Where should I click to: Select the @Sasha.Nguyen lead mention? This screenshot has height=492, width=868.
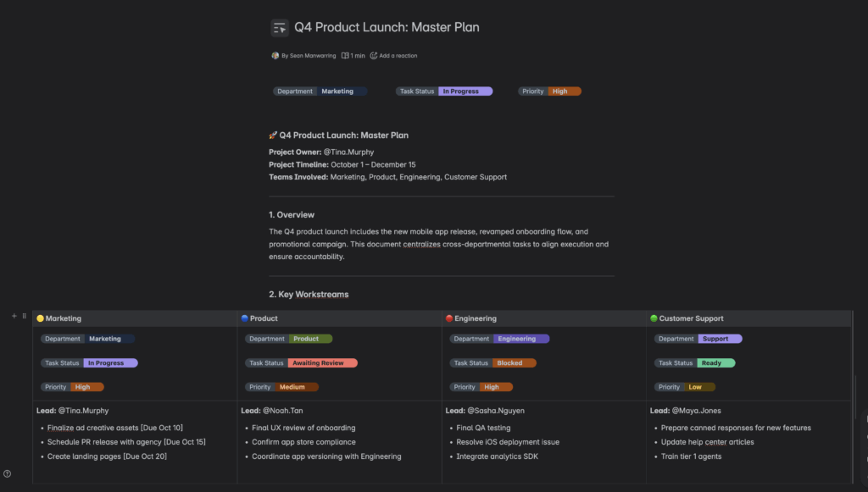pos(495,411)
